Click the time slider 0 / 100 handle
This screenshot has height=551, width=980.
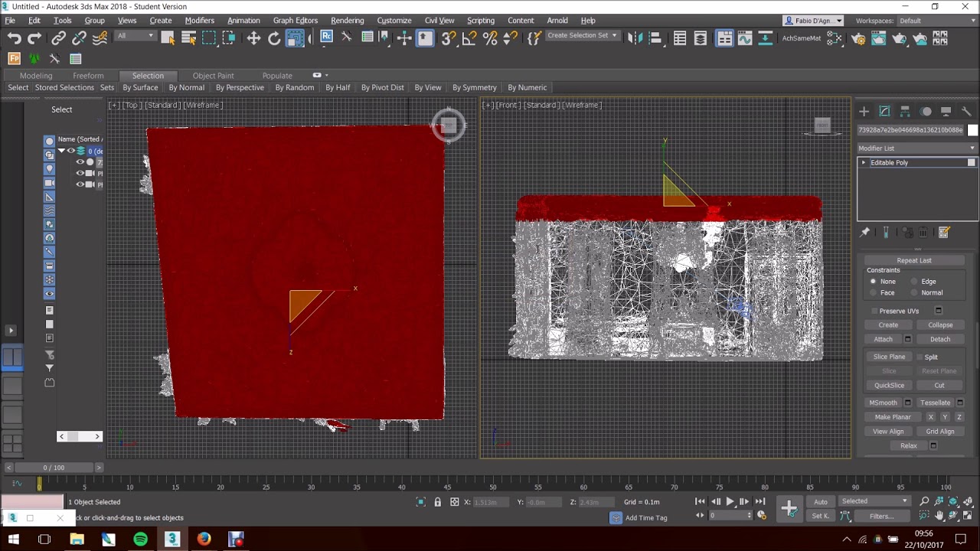tap(54, 468)
